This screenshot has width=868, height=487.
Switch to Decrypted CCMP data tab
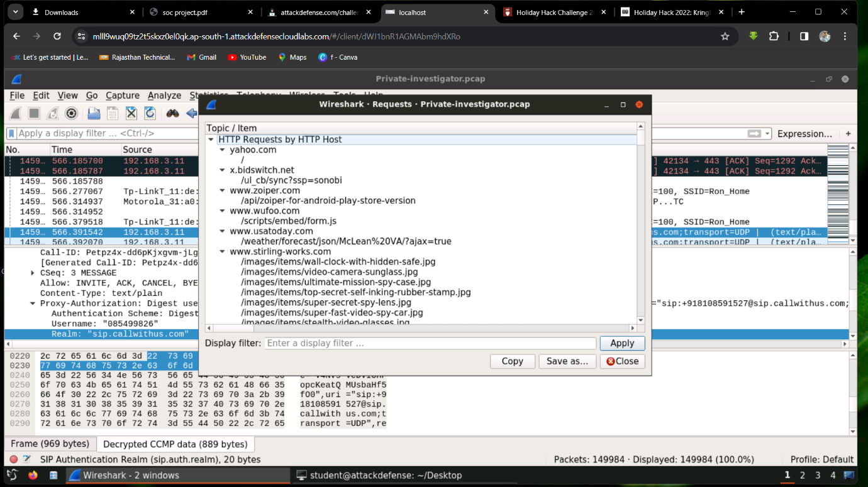175,444
